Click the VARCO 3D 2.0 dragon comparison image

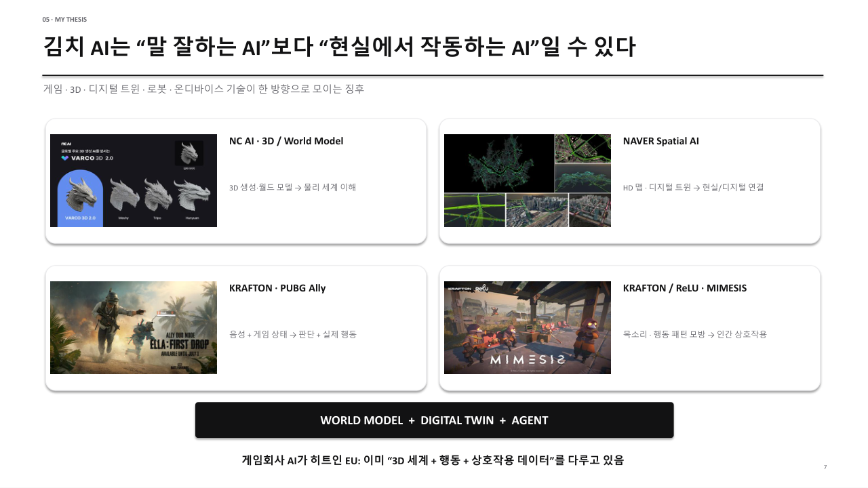tap(134, 180)
